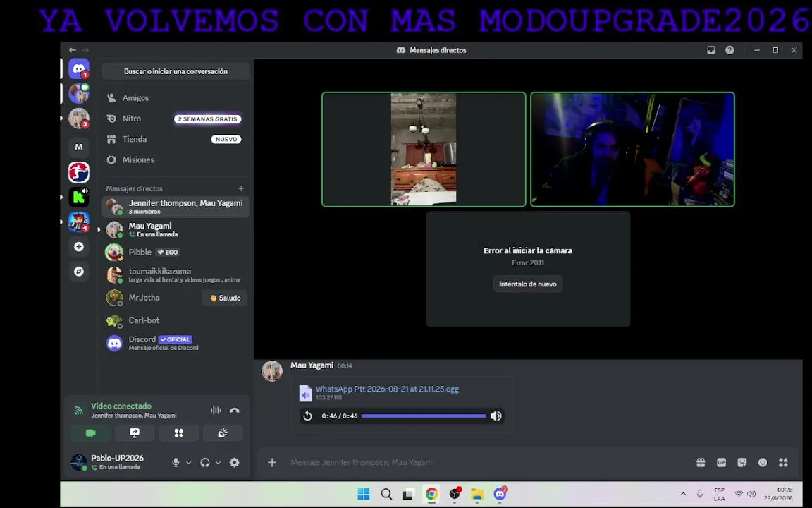Click the plus attach file button
812x508 pixels.
click(x=272, y=462)
